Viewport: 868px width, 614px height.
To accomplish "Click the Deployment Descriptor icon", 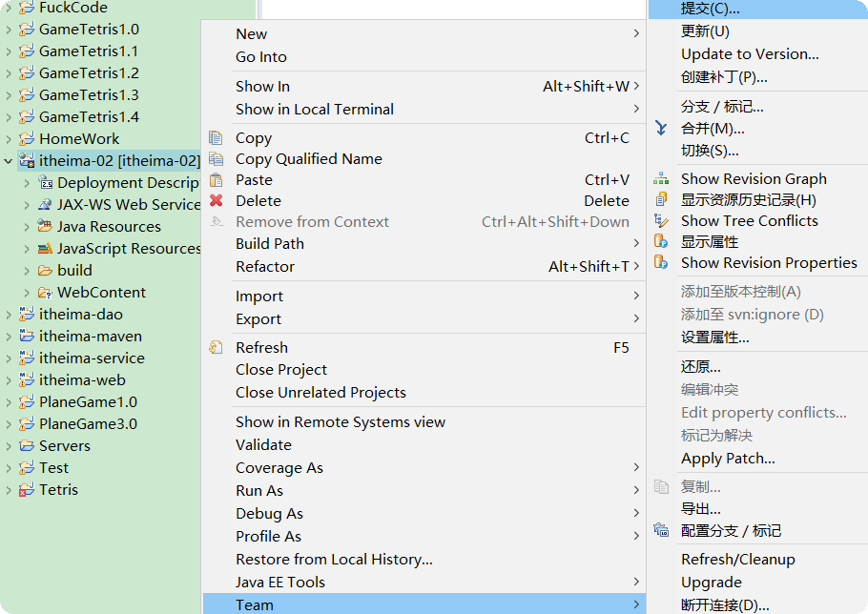I will tap(45, 182).
